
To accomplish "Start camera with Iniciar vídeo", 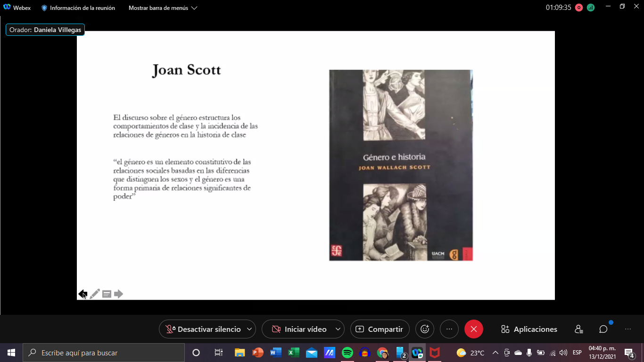I will point(300,329).
